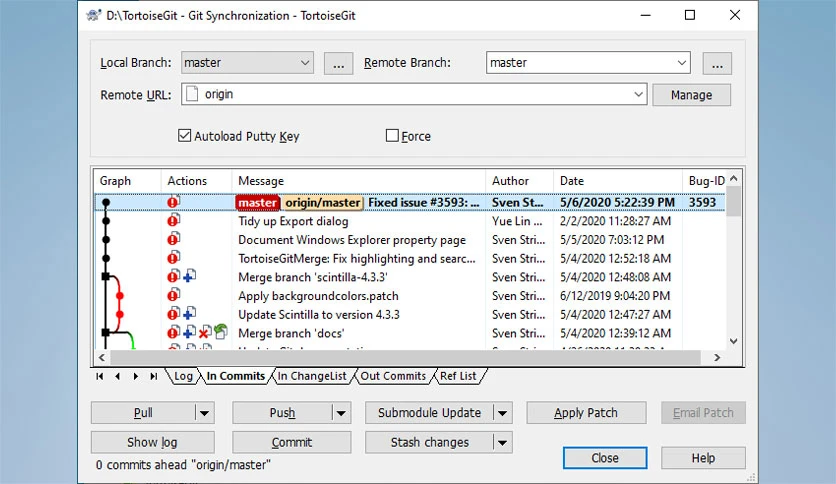836x484 pixels.
Task: Sort by the Bug-ID column header
Action: (704, 181)
